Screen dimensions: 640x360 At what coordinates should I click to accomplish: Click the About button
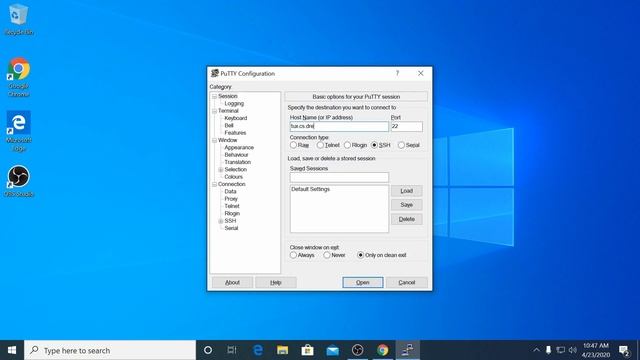coord(232,282)
